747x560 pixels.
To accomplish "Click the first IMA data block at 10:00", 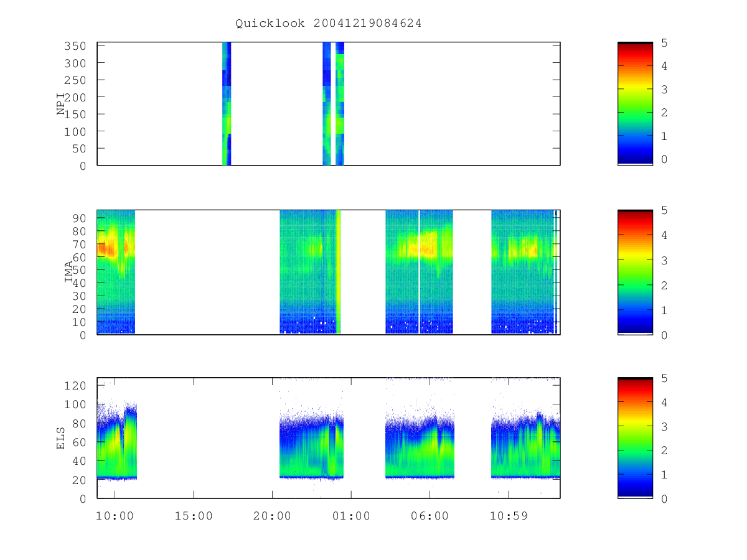I will [x=116, y=272].
